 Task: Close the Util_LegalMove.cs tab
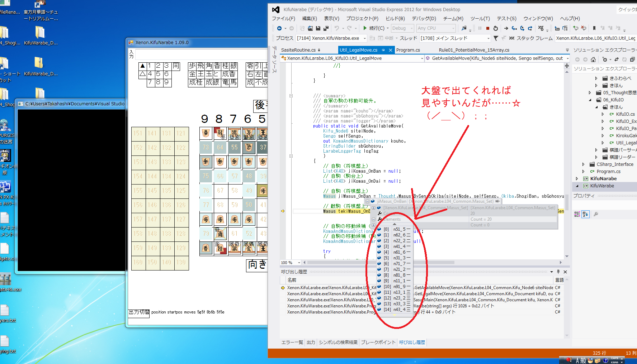coord(391,50)
